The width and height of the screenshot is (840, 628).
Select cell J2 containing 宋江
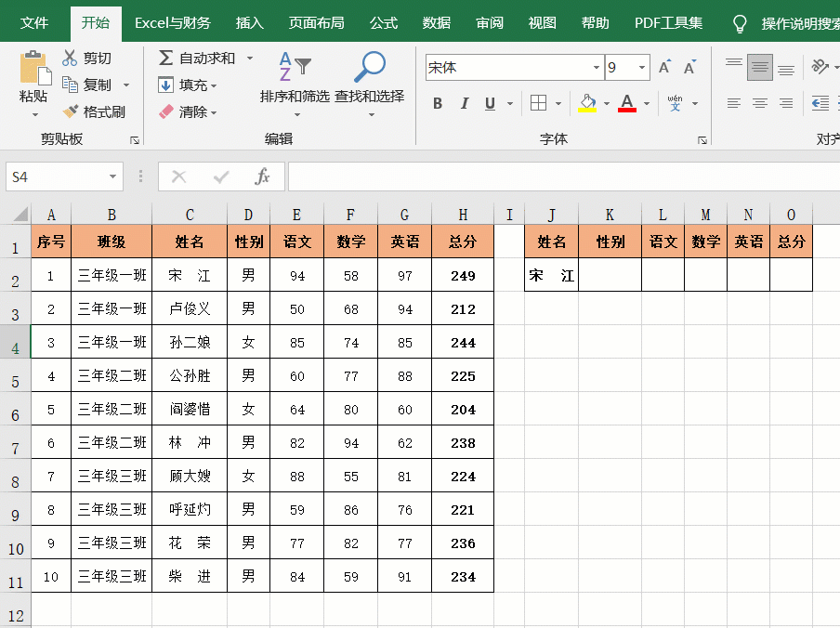[x=551, y=275]
